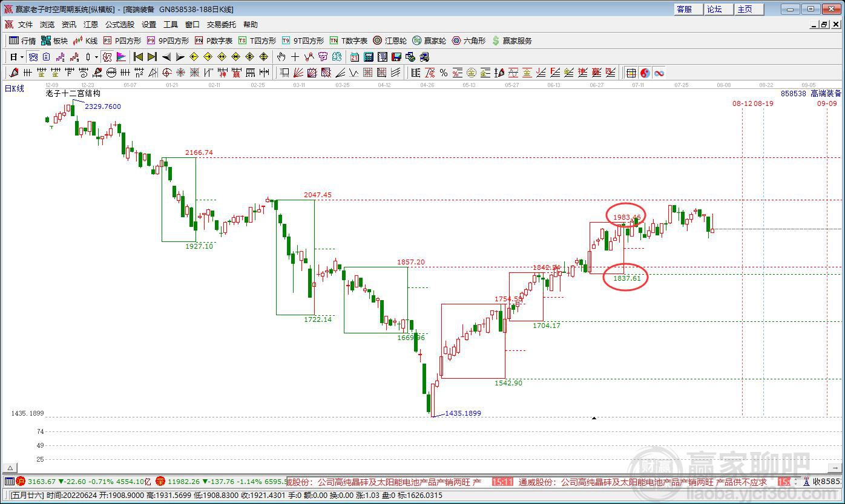
Task: Switch to the K线 chart view
Action: 85,41
